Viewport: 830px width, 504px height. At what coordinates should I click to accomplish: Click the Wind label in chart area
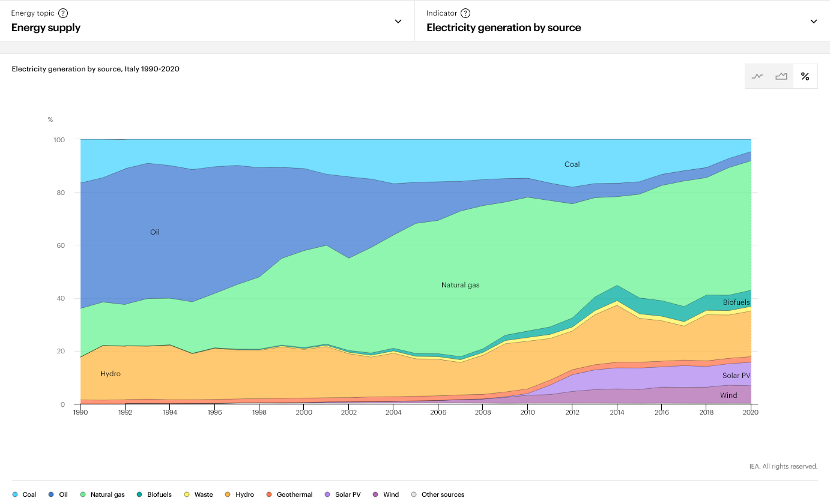[729, 395]
